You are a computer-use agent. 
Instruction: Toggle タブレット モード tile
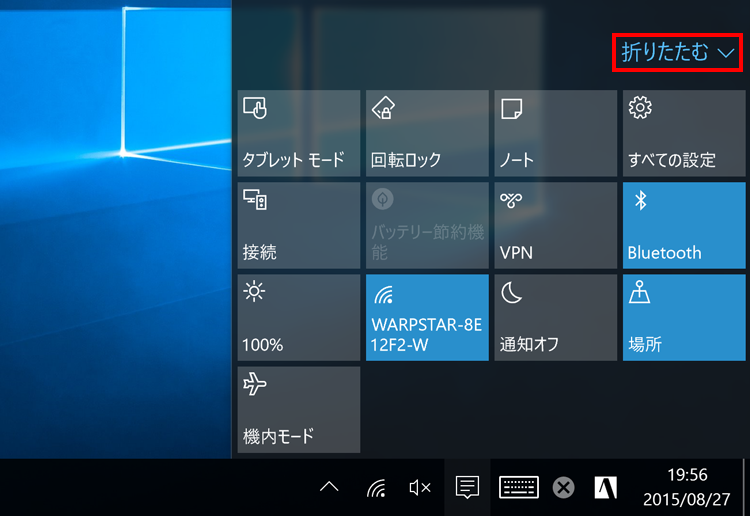click(x=298, y=132)
